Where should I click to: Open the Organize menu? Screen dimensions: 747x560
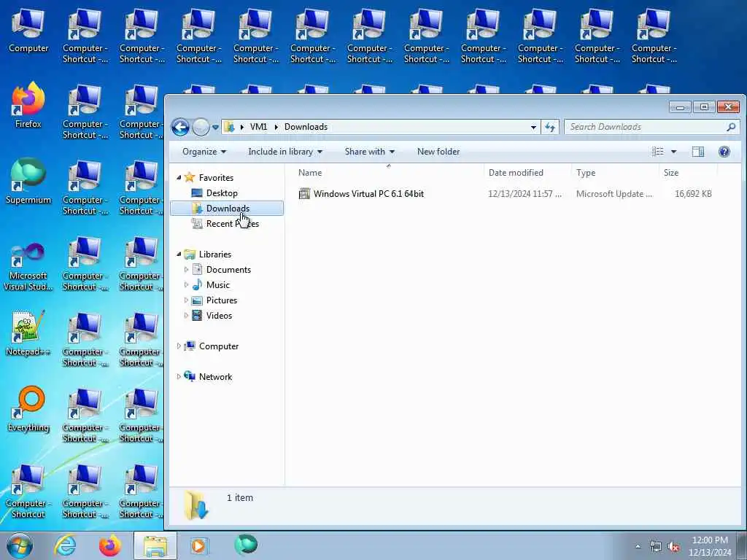204,152
